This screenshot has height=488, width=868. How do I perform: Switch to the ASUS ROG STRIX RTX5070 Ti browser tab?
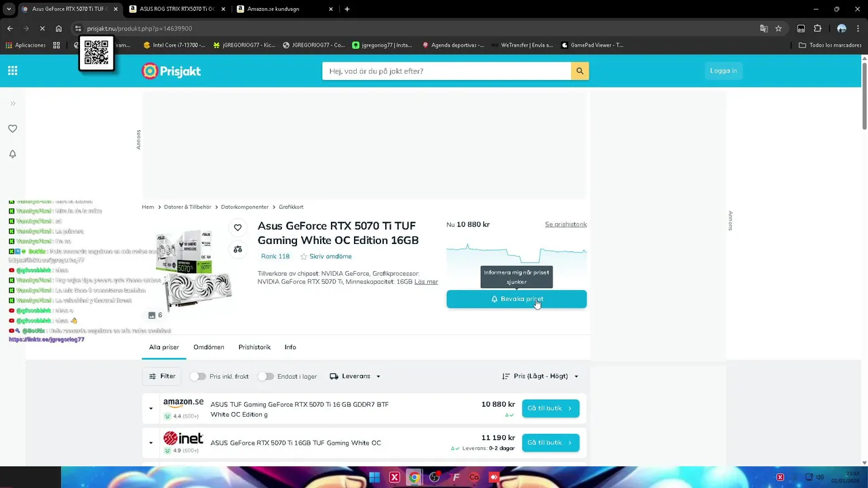click(176, 9)
